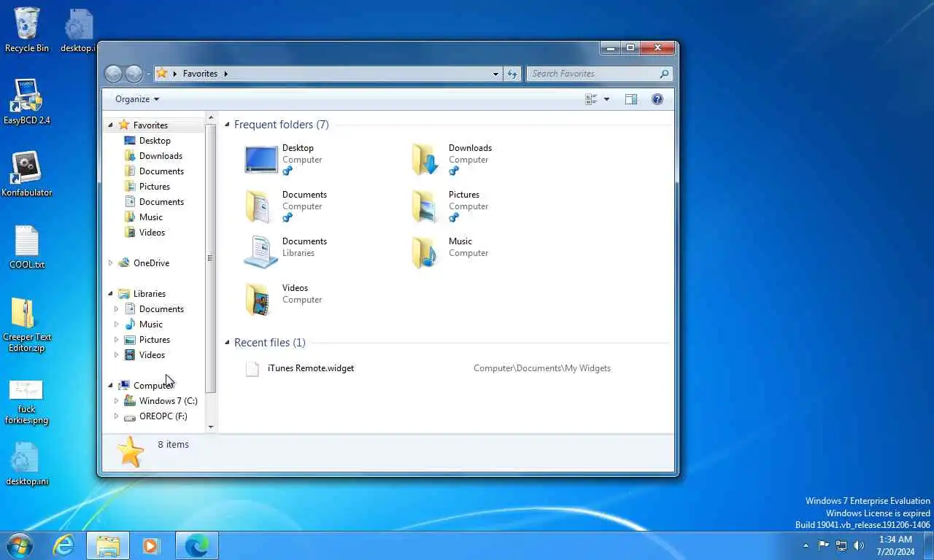Open the Organize dropdown menu

click(137, 99)
